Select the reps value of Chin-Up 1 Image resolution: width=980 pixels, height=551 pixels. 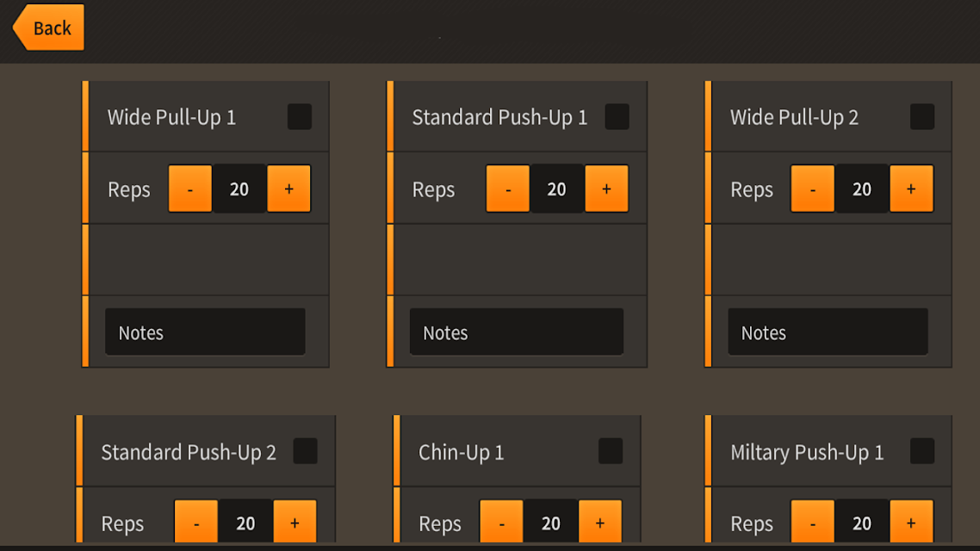click(550, 522)
